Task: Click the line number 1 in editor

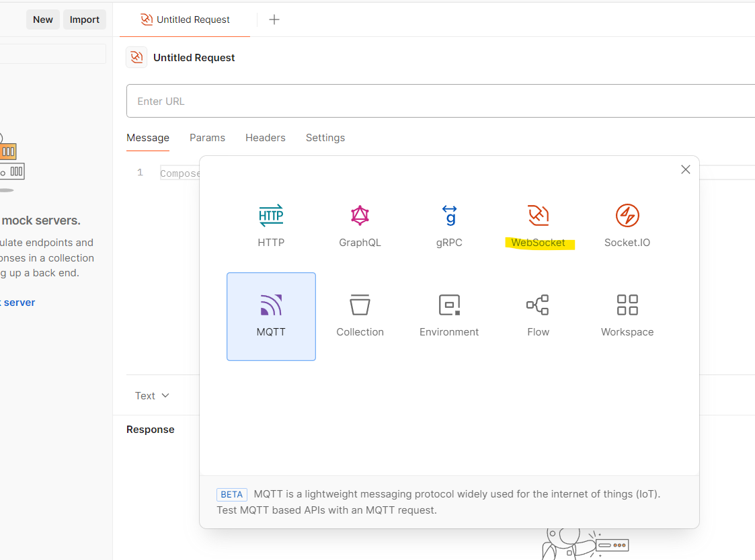Action: [x=140, y=172]
